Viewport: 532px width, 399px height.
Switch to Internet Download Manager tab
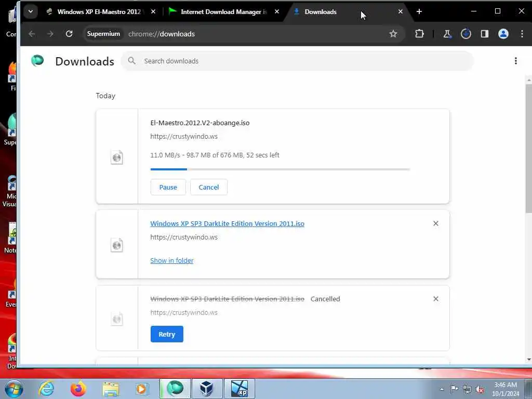223,11
